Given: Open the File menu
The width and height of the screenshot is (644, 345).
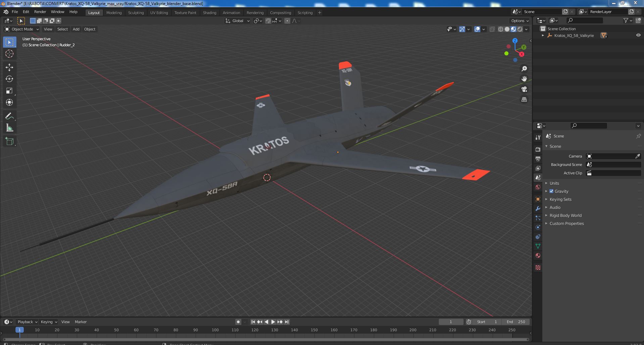Looking at the screenshot, I should click(15, 12).
